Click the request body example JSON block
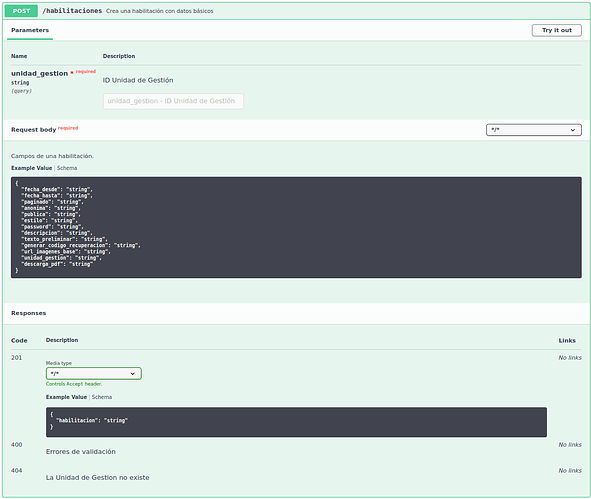The width and height of the screenshot is (591, 499). pos(296,227)
